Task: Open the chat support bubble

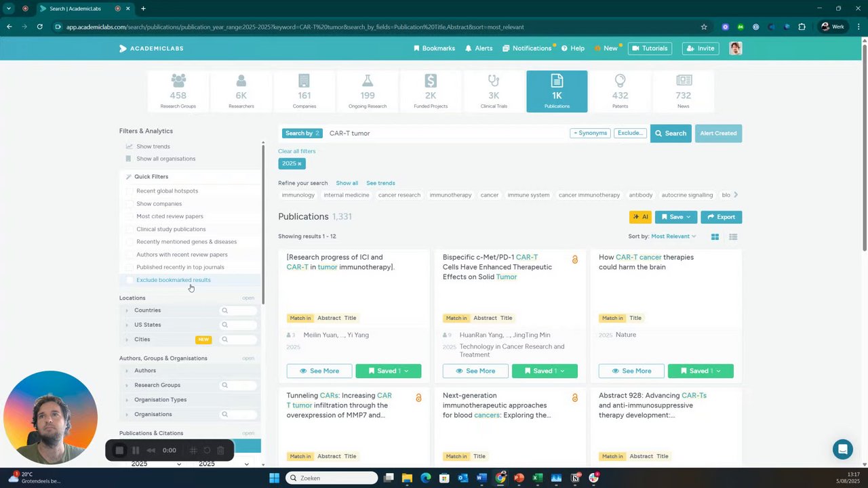Action: (843, 449)
